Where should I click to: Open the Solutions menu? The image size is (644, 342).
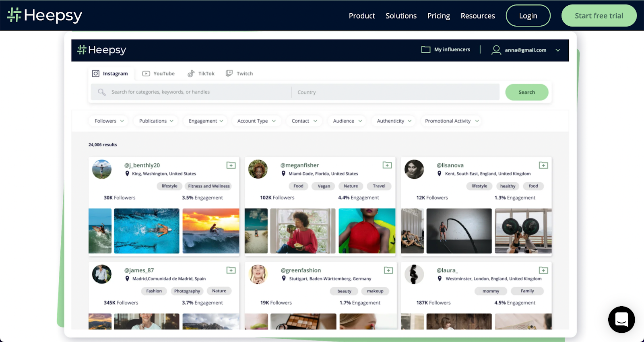coord(401,16)
